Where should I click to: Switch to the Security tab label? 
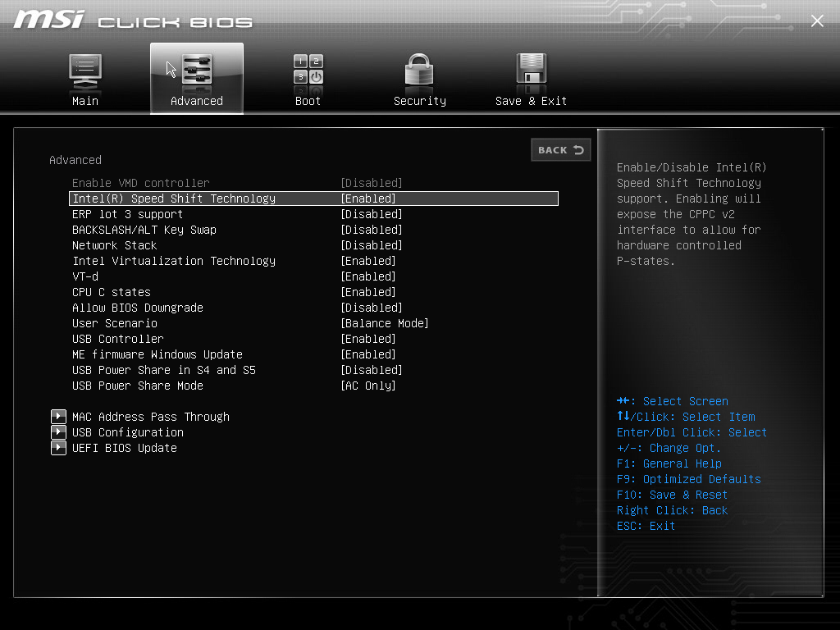pyautogui.click(x=419, y=101)
